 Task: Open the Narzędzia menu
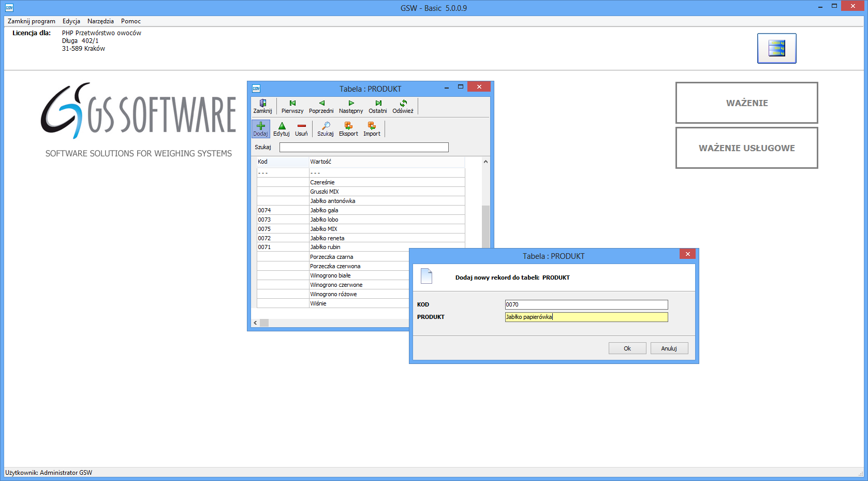point(100,21)
